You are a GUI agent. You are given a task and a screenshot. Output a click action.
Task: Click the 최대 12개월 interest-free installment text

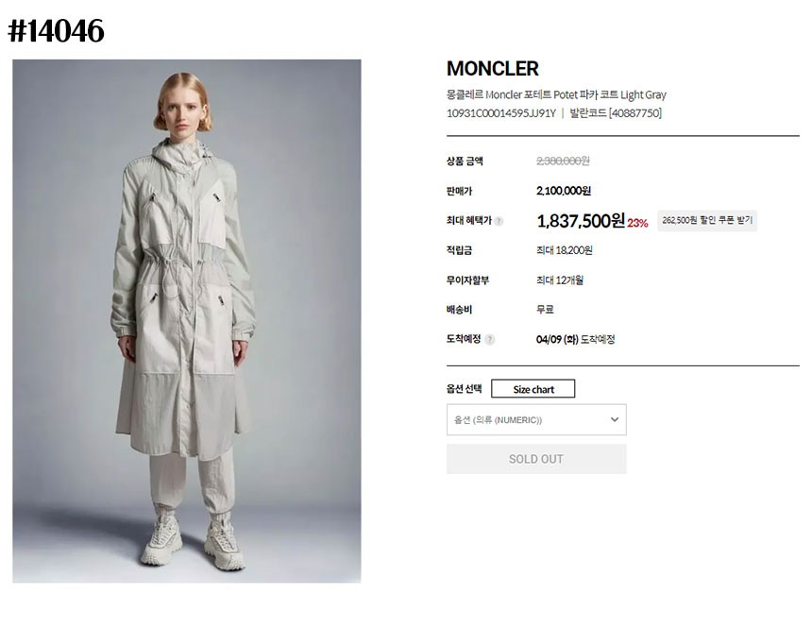pos(560,280)
